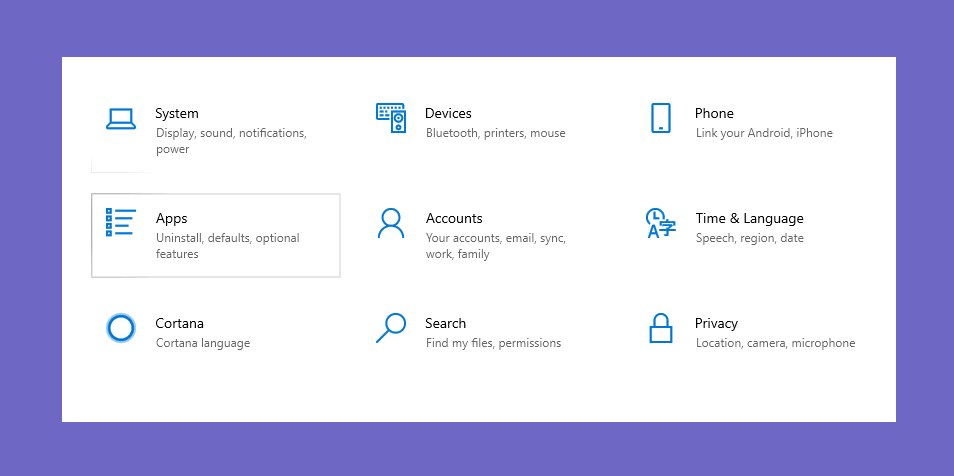Click the System laptop icon

click(120, 119)
